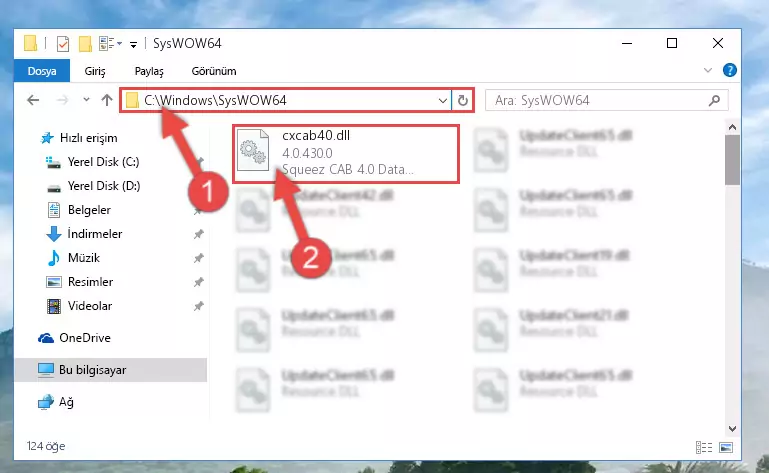
Task: Expand the address bar history dropdown
Action: tap(442, 101)
